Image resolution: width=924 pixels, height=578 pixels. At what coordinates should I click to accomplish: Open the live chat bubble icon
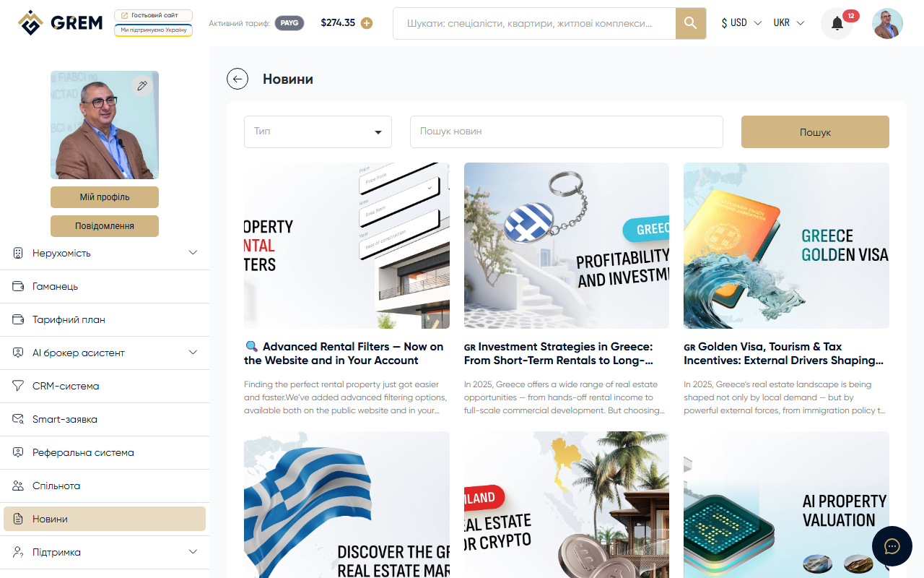[892, 546]
